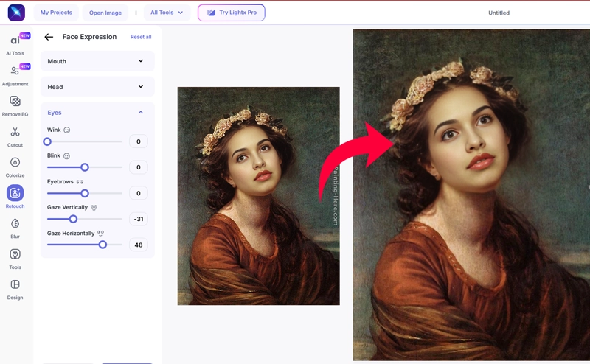Click the Gaze Vertically slider handle
Image resolution: width=590 pixels, height=364 pixels.
(x=73, y=219)
